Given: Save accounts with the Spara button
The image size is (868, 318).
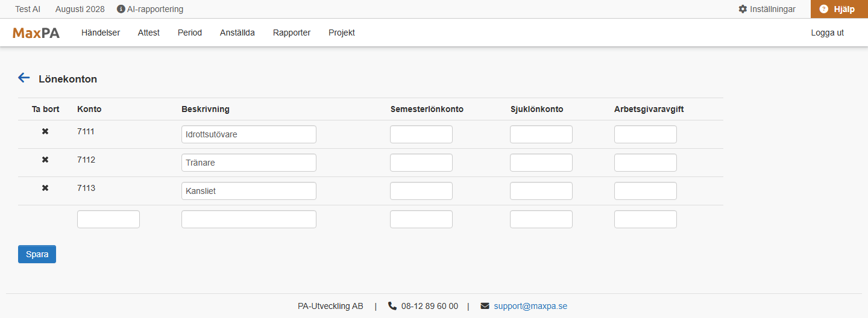Looking at the screenshot, I should tap(37, 254).
